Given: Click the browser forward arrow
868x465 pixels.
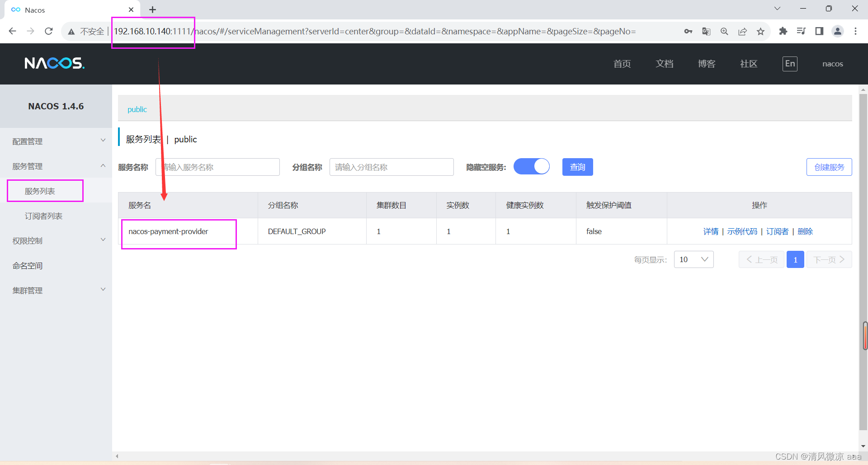Looking at the screenshot, I should coord(31,31).
